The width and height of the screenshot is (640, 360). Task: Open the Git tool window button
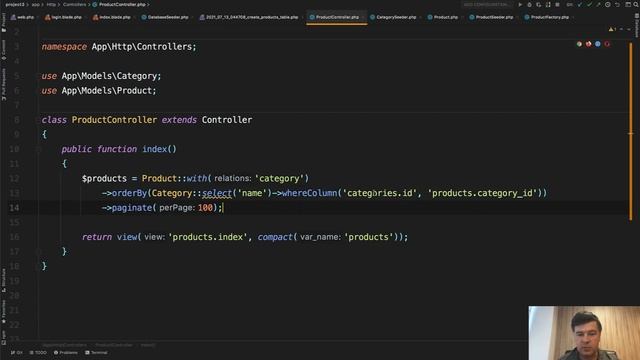tap(17, 353)
